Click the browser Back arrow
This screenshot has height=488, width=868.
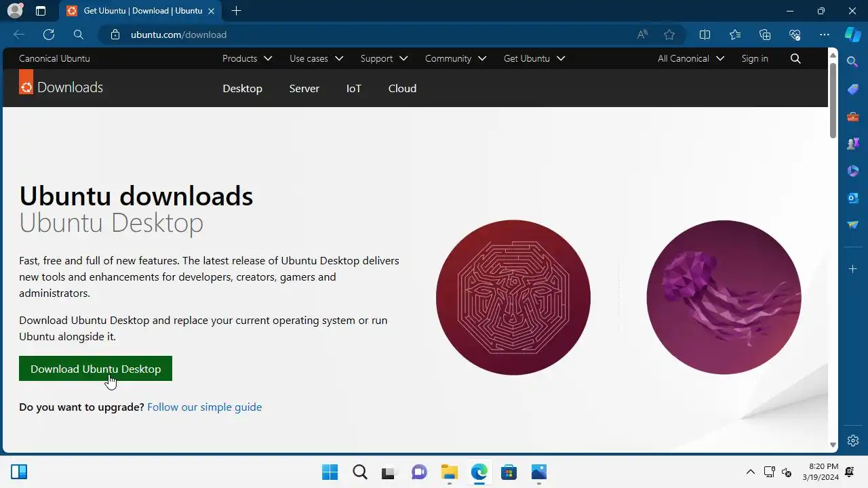coord(19,35)
